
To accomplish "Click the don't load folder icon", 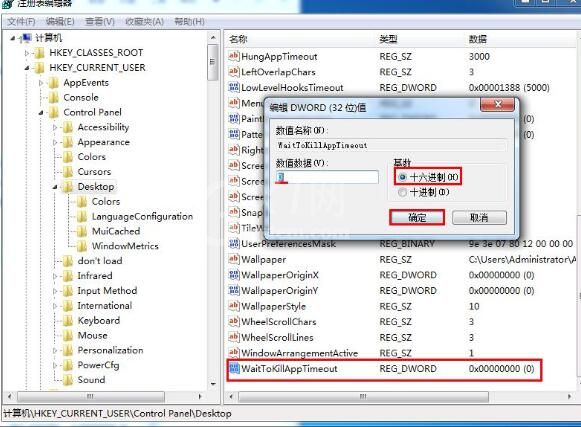I will pyautogui.click(x=68, y=261).
